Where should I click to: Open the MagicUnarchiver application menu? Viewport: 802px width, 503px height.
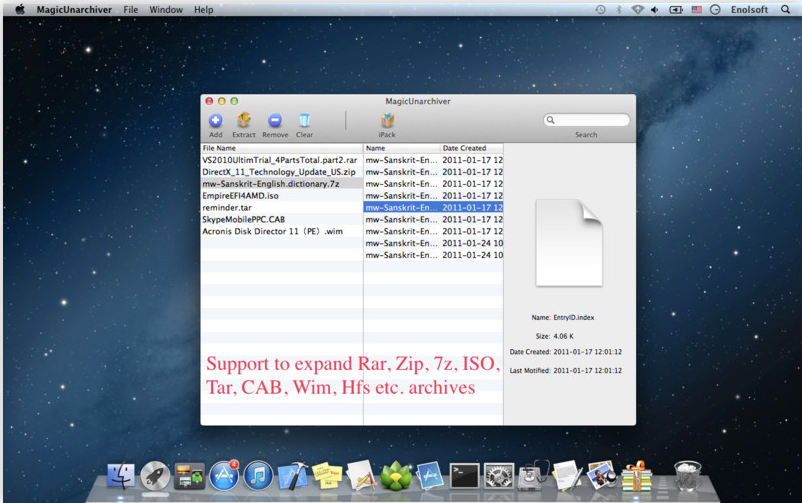pyautogui.click(x=74, y=9)
